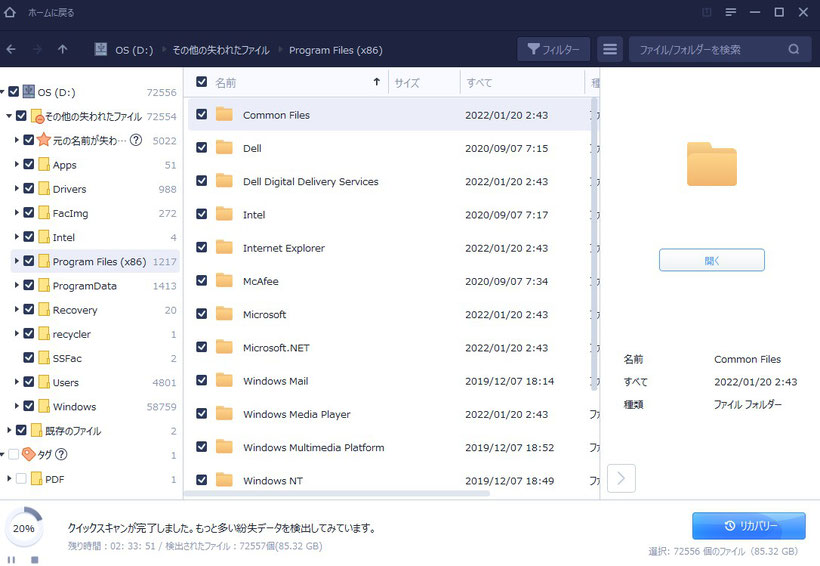Click the OS (D:) drive icon in breadcrumb

100,50
